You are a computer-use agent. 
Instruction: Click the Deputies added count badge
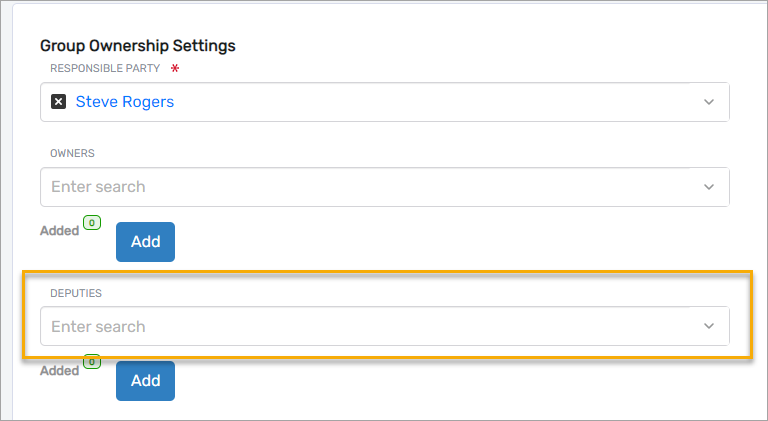[x=93, y=362]
